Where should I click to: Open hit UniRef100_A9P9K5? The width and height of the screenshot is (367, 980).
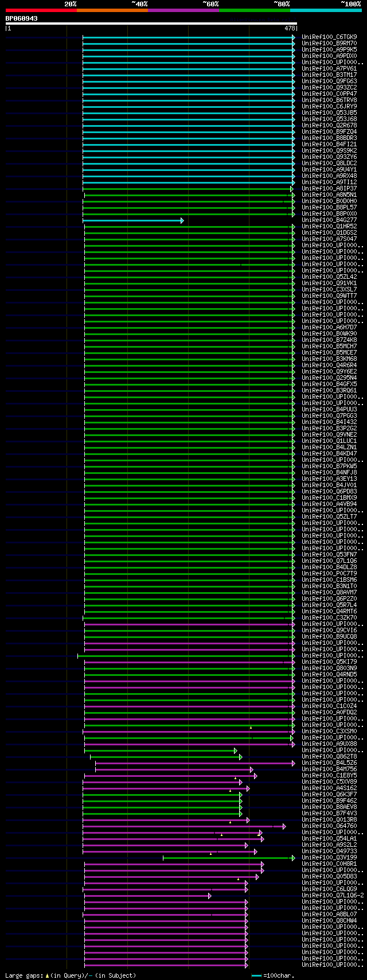click(x=329, y=49)
